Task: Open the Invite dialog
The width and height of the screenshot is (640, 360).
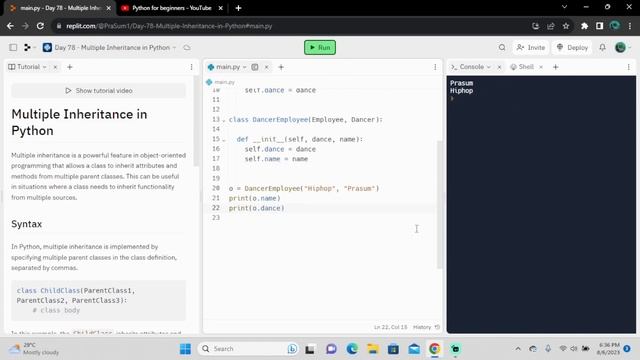Action: 531,47
